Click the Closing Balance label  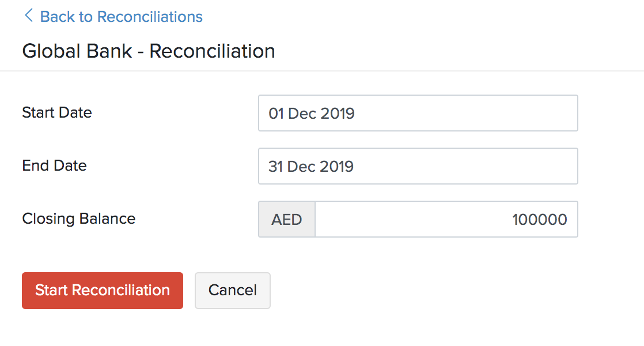[x=78, y=219]
